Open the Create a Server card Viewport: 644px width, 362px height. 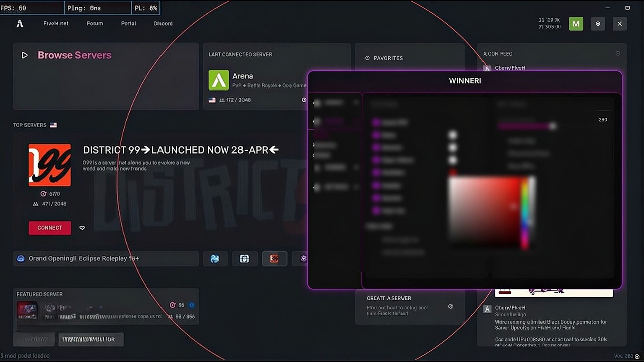[410, 306]
